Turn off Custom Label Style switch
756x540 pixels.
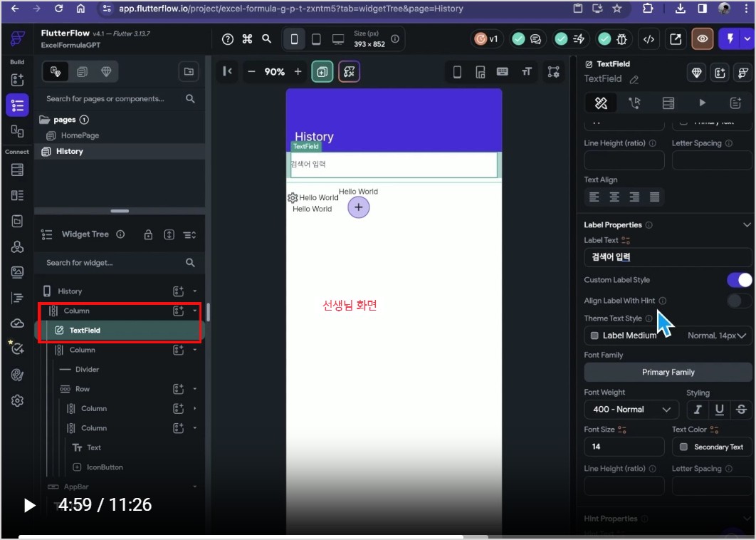[740, 280]
